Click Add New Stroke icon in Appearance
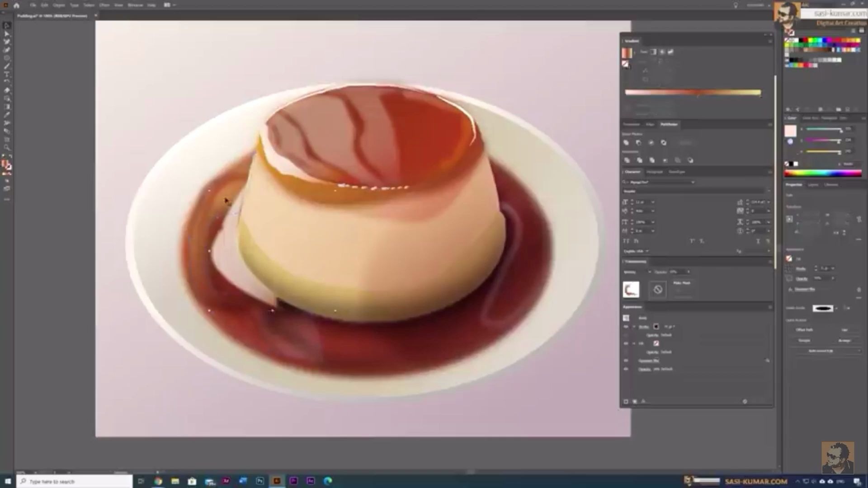Screen dimensions: 868x488 click(x=626, y=401)
